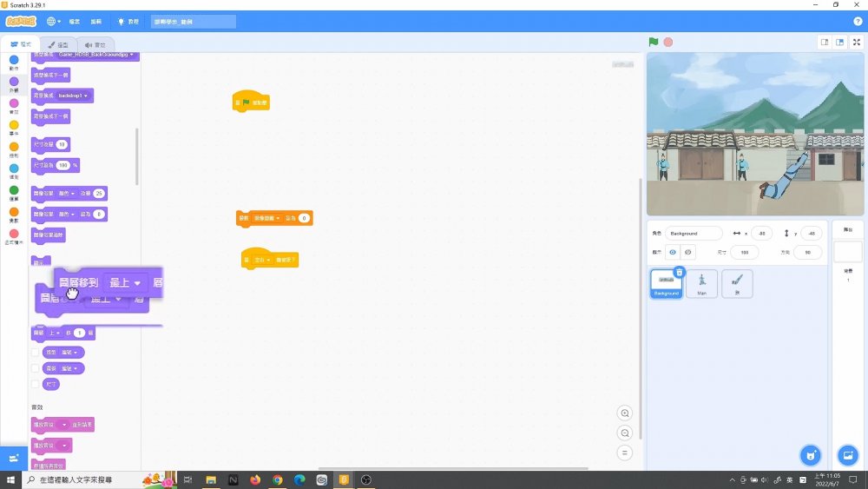The image size is (868, 489).
Task: Switch to small stage layout
Action: click(x=825, y=42)
